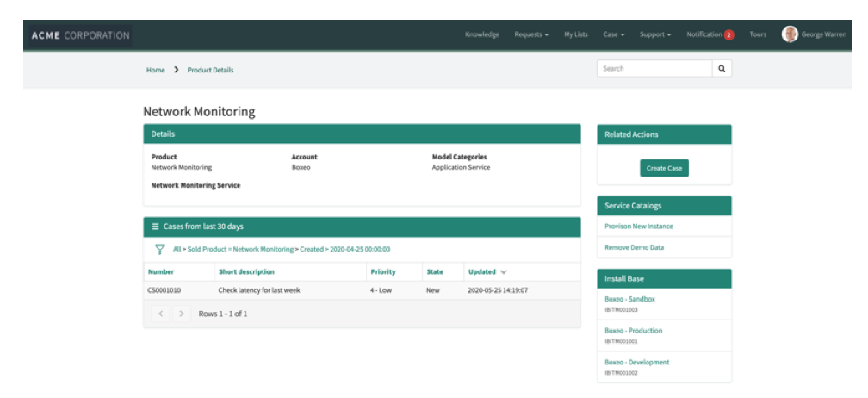Open the filter funnel icon
The width and height of the screenshot is (868, 398).
[x=160, y=249]
